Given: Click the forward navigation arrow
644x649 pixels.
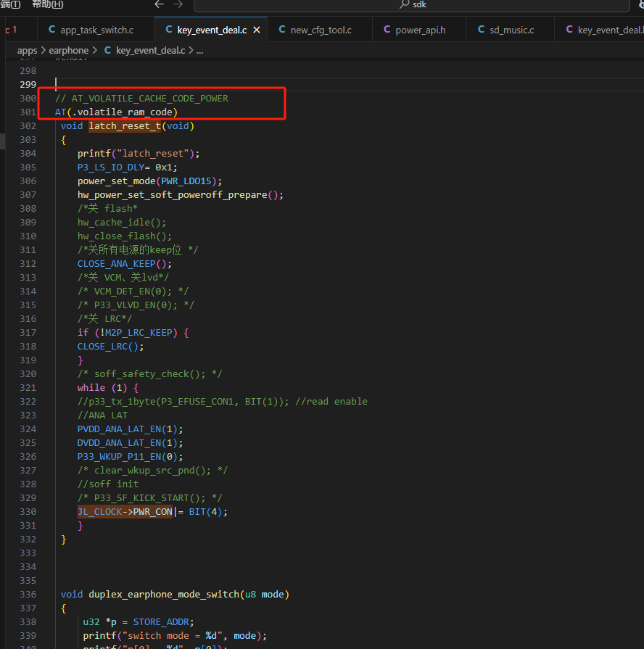Looking at the screenshot, I should [x=178, y=4].
